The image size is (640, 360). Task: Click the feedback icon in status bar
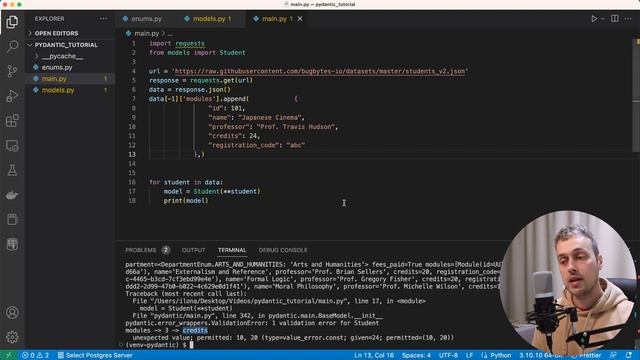point(613,355)
